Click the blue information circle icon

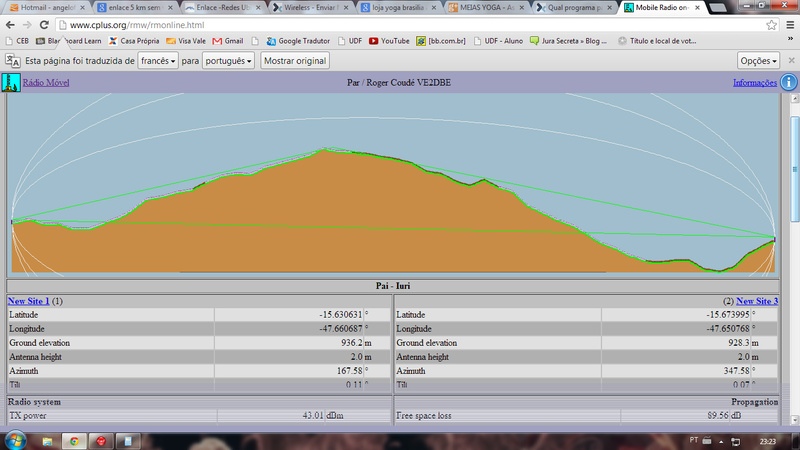789,82
